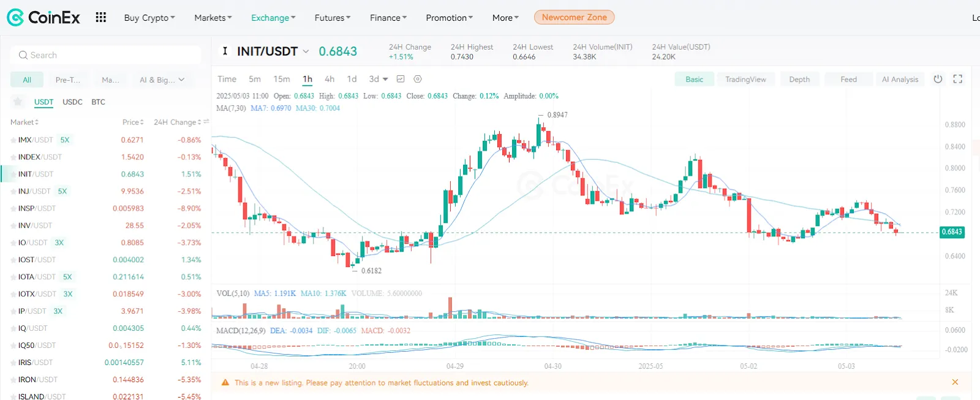Screen dimensions: 980x400
Task: Click the 5X leverage tag on IMX/USDT
Action: [65, 140]
